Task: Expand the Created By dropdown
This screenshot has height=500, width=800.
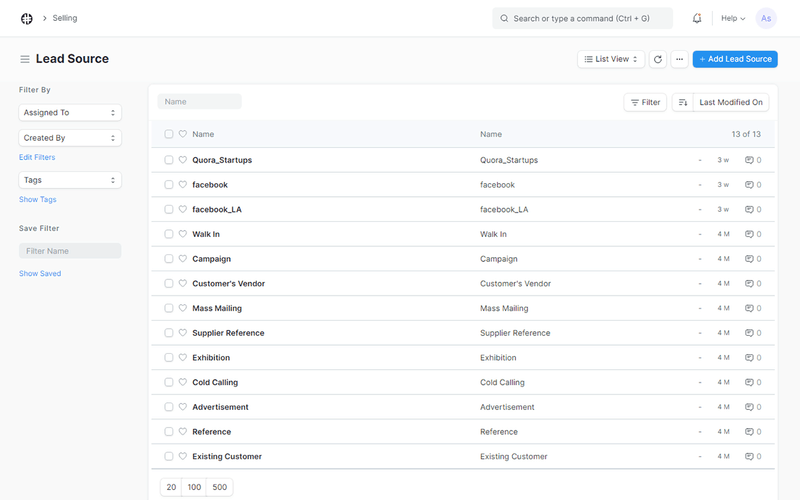Action: point(70,138)
